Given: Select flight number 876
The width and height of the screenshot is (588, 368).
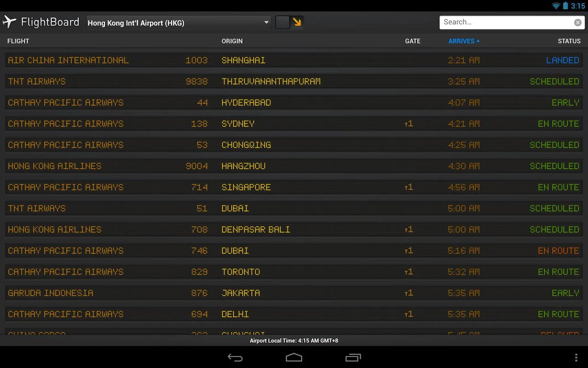Looking at the screenshot, I should coord(199,293).
